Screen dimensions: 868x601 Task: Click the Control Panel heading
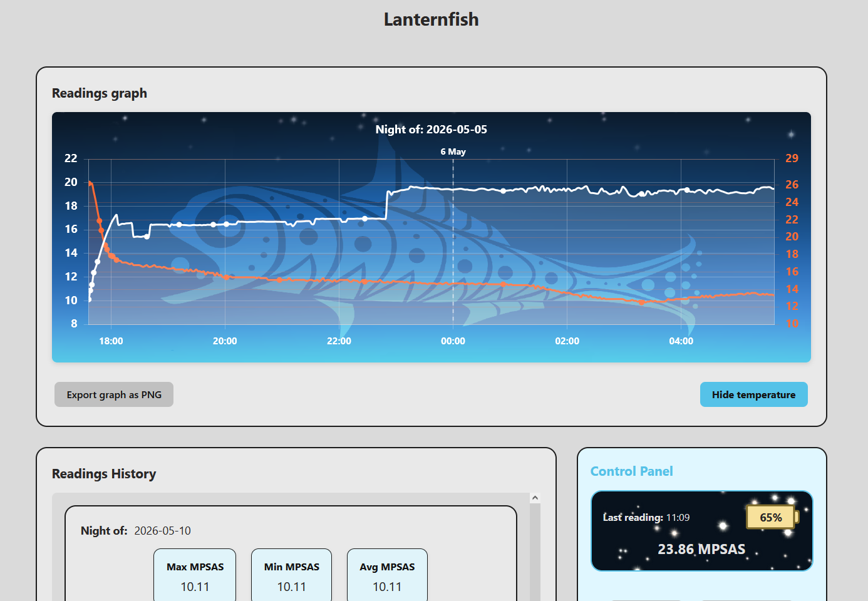click(631, 471)
